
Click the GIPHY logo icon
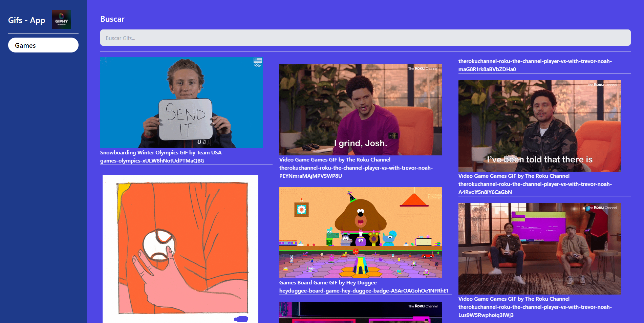[61, 20]
